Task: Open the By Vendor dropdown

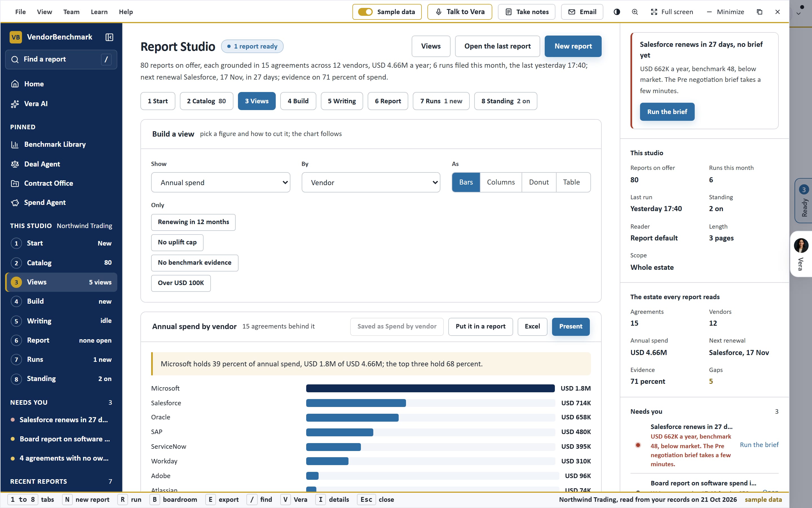Action: [371, 182]
